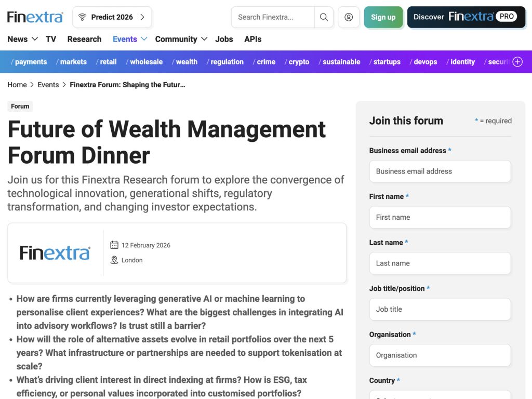Screen dimensions: 532x399
Task: Click the Sign up button
Action: pos(383,17)
